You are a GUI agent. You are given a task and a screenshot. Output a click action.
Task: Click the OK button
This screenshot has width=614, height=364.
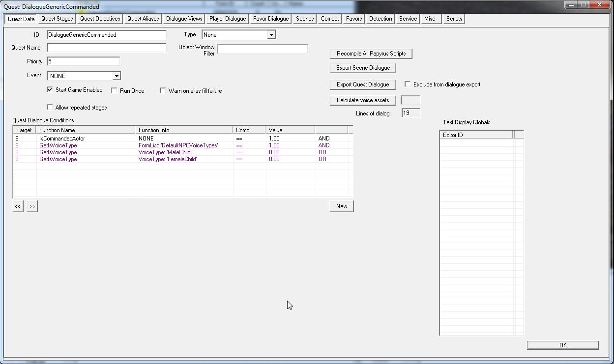563,345
